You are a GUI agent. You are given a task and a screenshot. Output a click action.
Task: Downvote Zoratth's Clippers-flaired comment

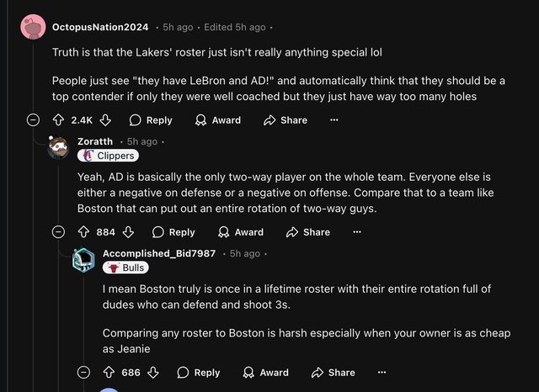[x=128, y=232]
